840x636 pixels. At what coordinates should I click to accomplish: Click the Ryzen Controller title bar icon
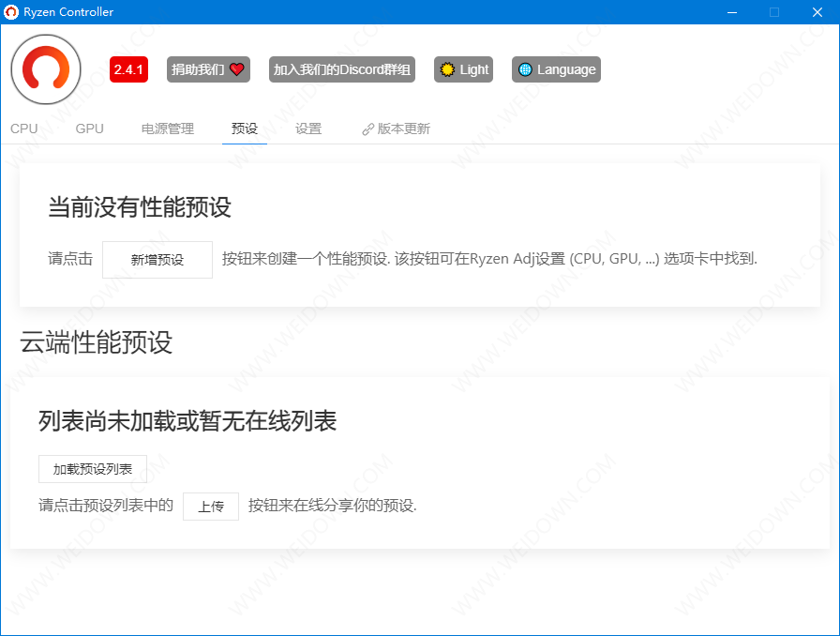coord(11,12)
